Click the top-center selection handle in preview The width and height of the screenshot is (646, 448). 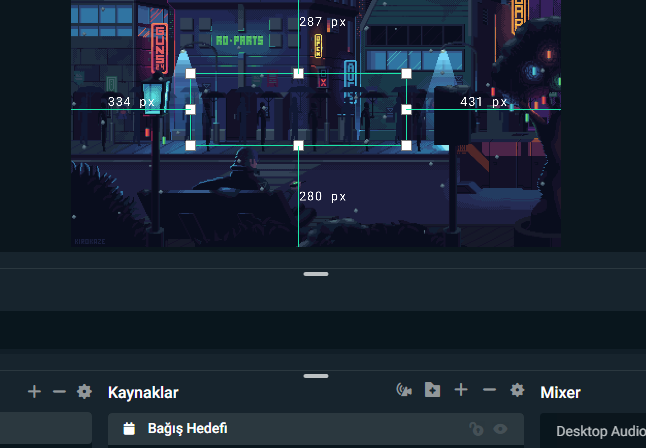[298, 74]
